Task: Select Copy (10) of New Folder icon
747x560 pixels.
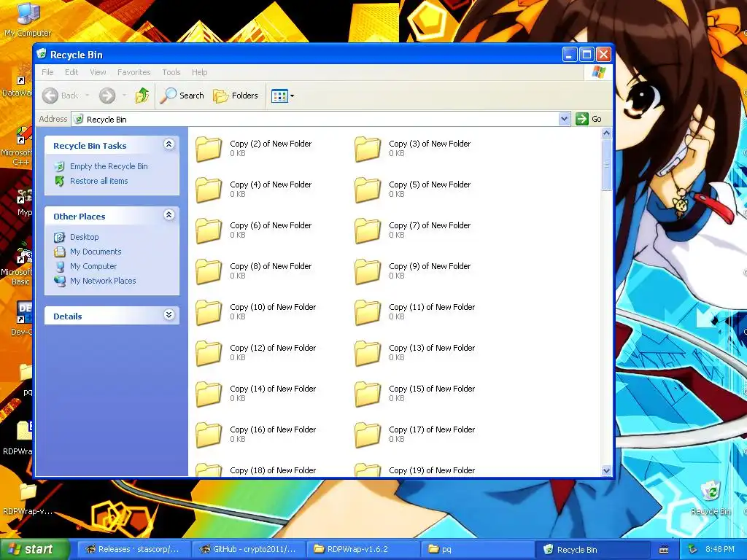Action: pos(209,313)
